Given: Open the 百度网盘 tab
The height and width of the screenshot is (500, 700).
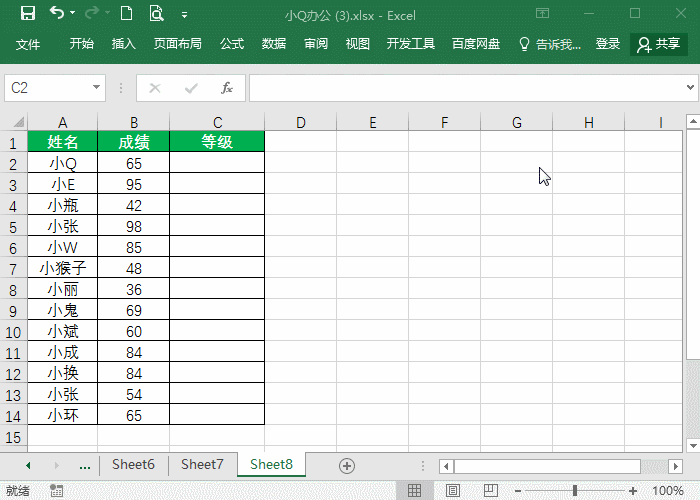Looking at the screenshot, I should [476, 44].
